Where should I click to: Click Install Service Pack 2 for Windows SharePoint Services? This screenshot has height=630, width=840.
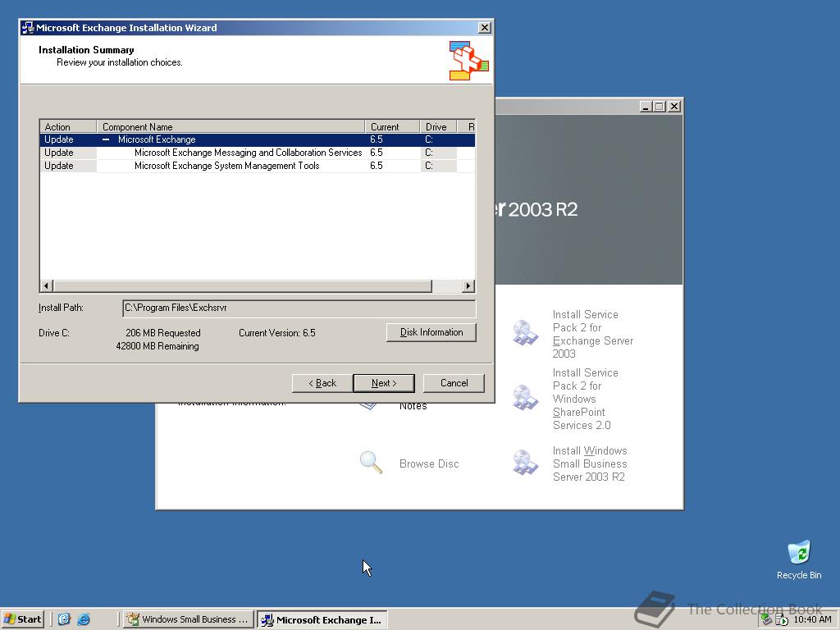pos(585,399)
